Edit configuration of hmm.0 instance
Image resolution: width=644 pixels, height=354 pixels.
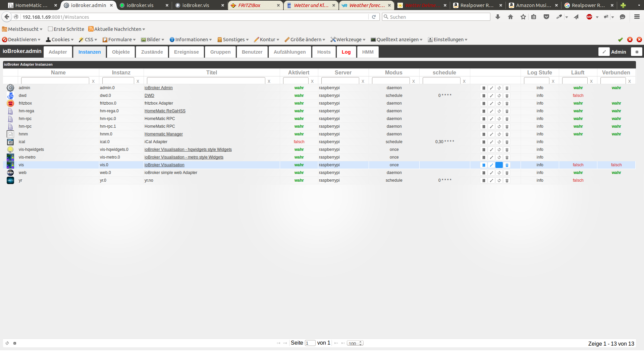tap(491, 134)
